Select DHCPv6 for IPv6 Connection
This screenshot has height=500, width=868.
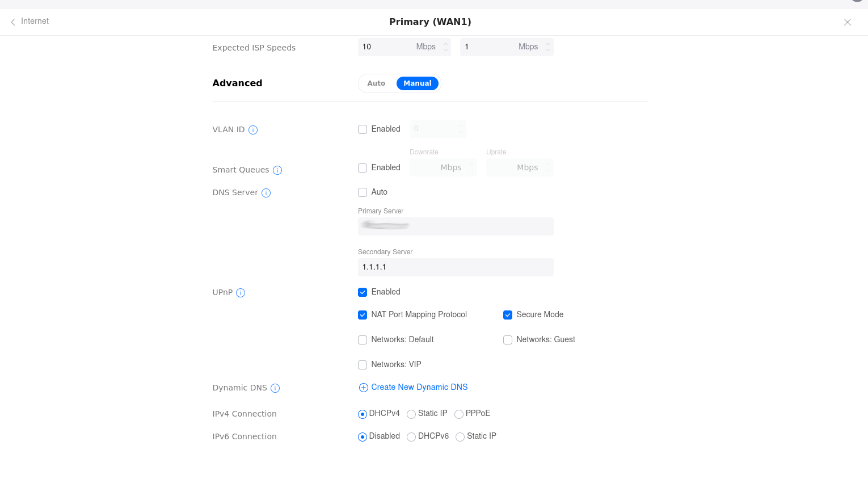(411, 437)
